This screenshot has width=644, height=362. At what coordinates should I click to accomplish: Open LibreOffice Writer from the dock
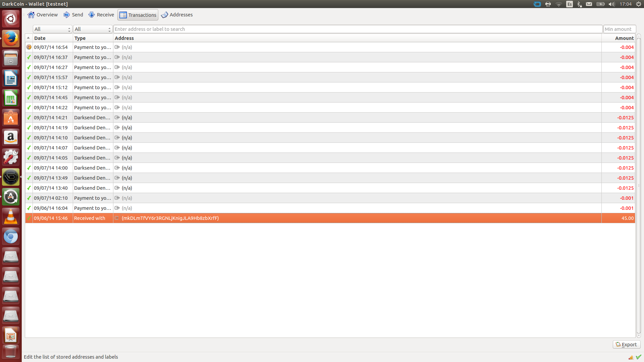point(11,78)
